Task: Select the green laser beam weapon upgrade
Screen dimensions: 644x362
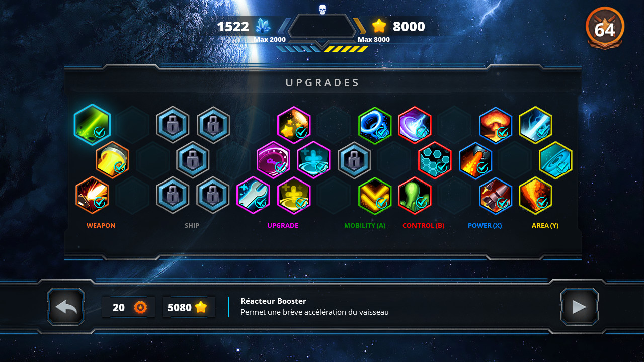Action: [x=92, y=125]
